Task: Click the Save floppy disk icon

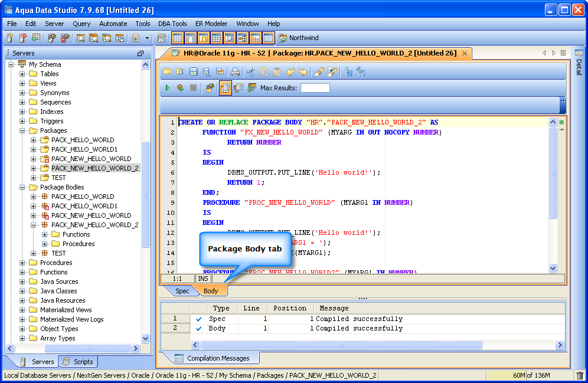Action: click(193, 71)
